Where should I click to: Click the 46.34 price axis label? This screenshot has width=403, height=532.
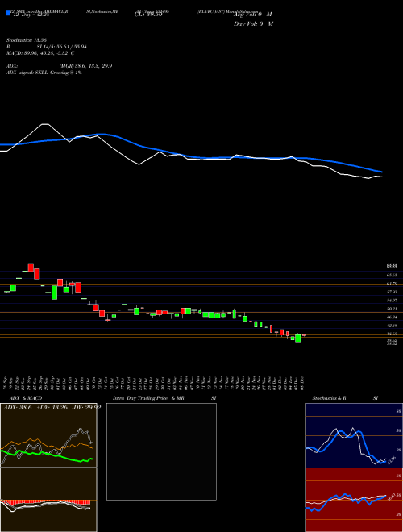[393, 317]
